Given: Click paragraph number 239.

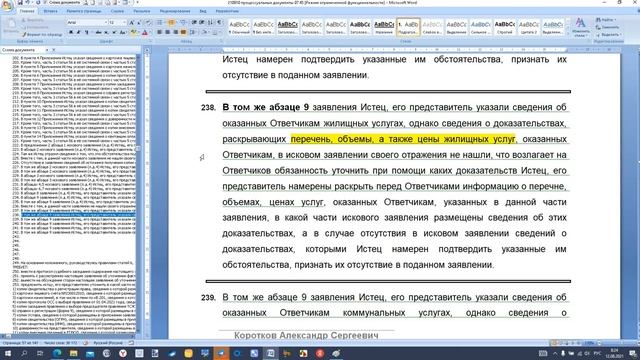Looking at the screenshot, I should (x=208, y=298).
